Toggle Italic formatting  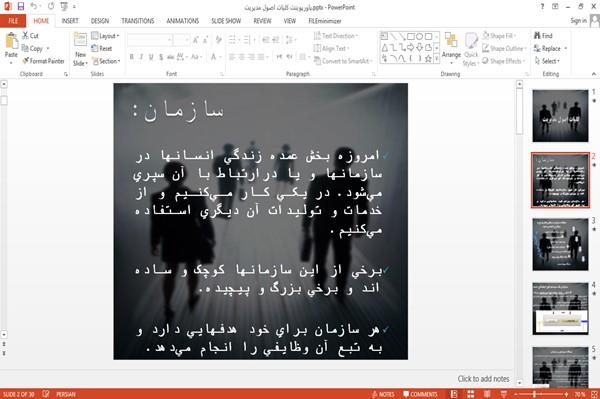[141, 57]
